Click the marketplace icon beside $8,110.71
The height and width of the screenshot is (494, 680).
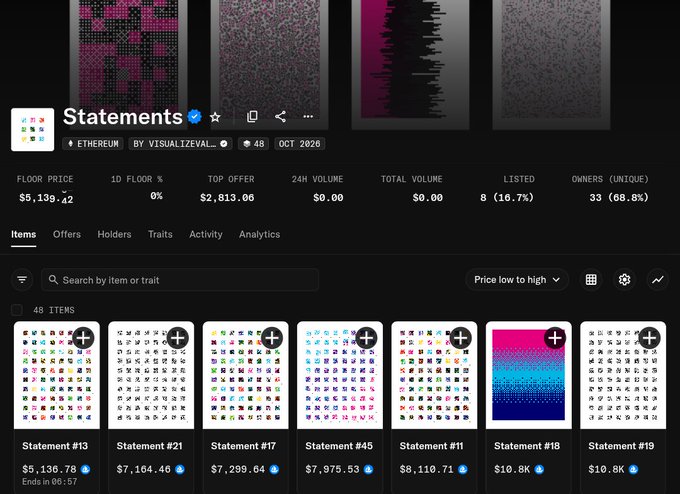[463, 469]
